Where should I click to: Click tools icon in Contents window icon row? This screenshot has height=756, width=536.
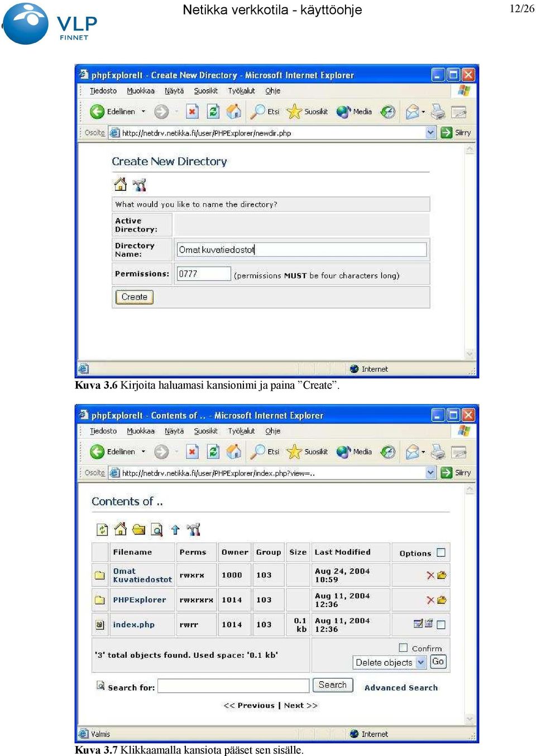pos(193,529)
